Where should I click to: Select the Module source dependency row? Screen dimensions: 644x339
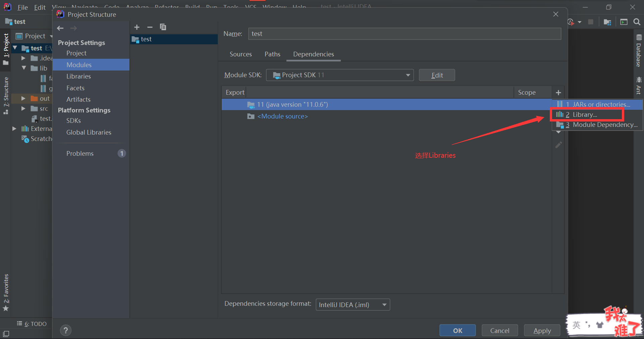coord(387,116)
